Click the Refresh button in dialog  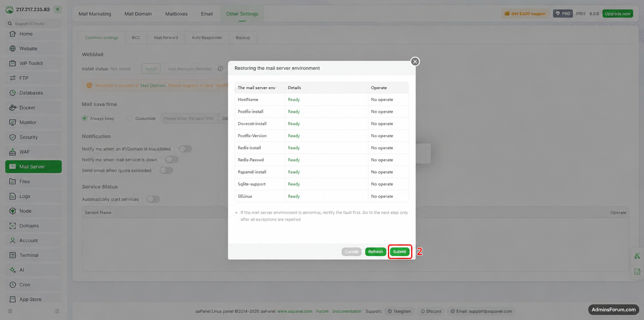tap(376, 252)
